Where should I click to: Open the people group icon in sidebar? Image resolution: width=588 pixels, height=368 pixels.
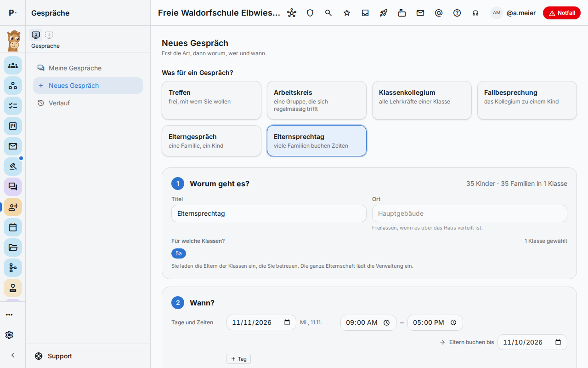(13, 65)
